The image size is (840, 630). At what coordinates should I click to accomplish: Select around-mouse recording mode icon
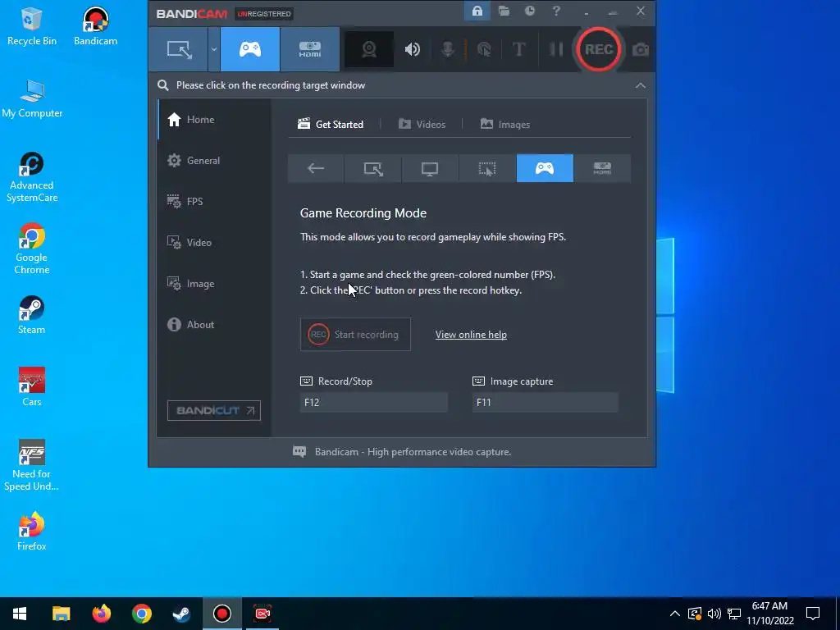pos(487,168)
